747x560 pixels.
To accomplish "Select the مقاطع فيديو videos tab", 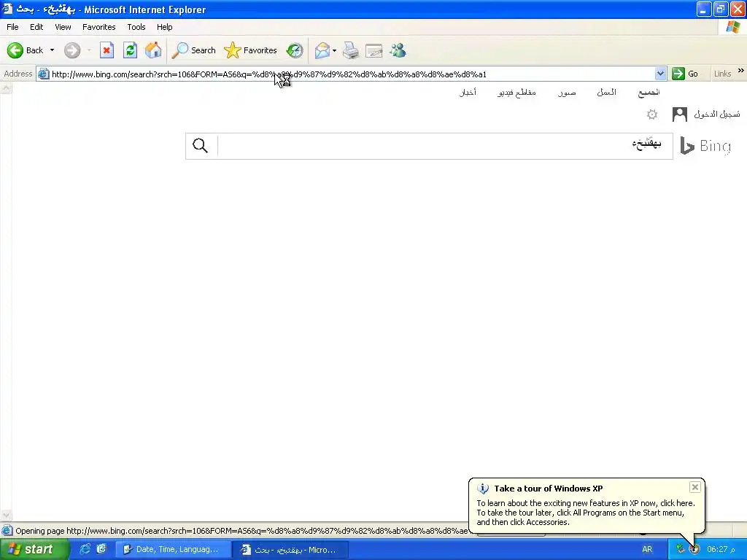I will (x=516, y=93).
